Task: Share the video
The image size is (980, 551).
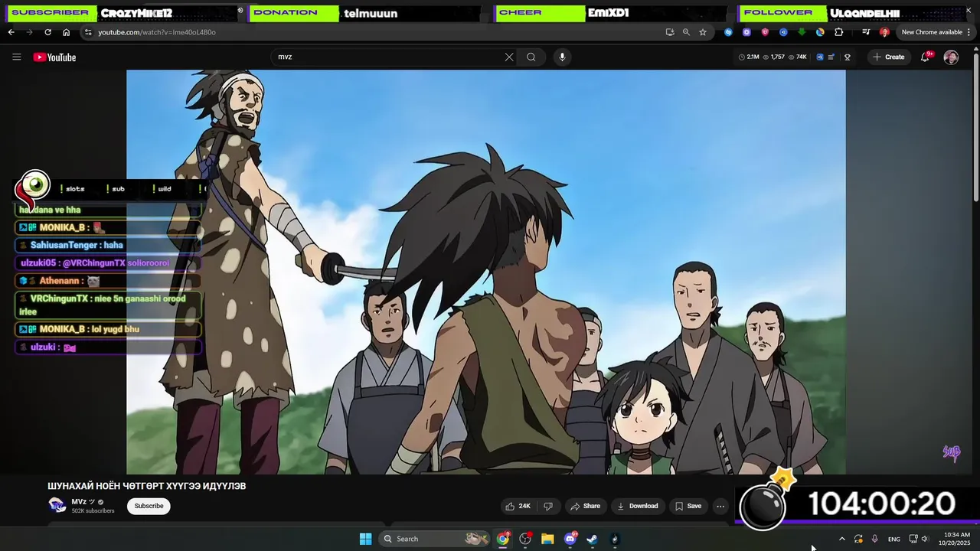Action: coord(584,506)
